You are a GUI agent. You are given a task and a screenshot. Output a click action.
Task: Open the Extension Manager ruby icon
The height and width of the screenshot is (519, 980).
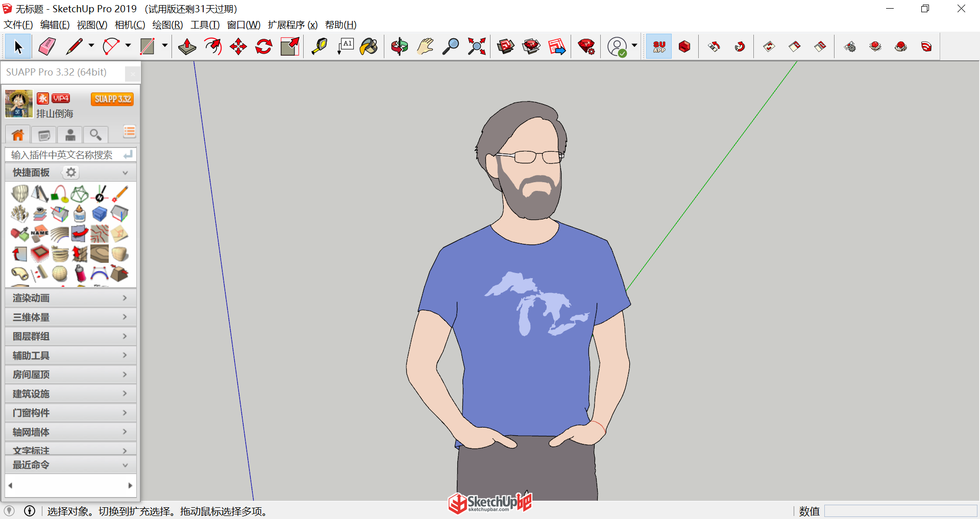(586, 47)
